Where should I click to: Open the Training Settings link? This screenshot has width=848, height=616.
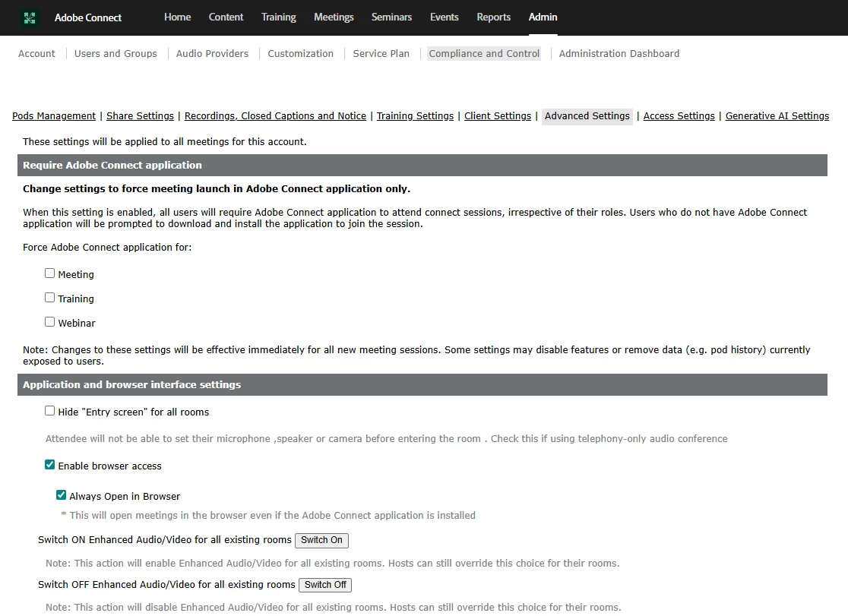[x=416, y=115]
